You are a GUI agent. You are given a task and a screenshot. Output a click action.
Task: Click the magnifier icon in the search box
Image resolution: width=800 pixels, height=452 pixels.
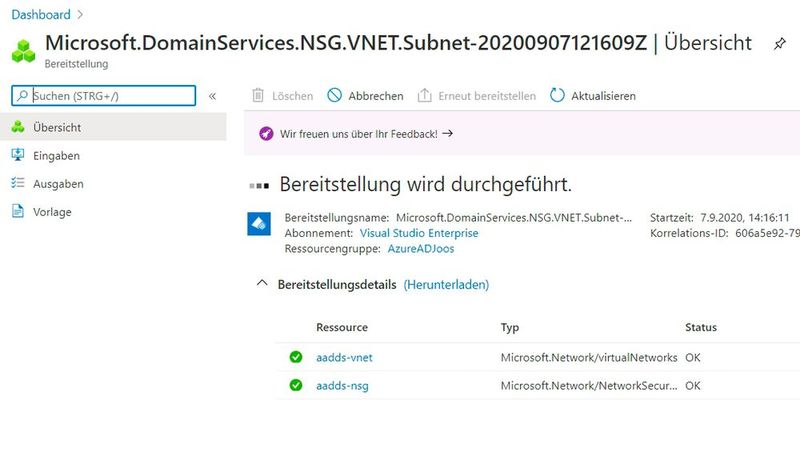click(x=22, y=95)
